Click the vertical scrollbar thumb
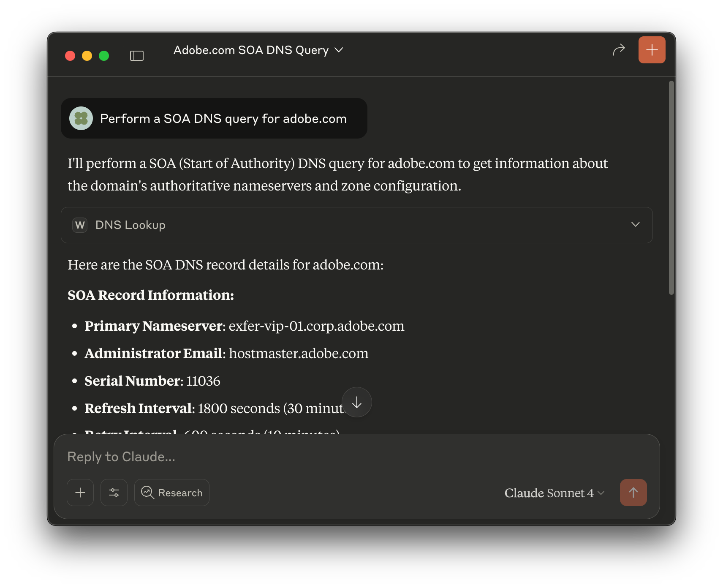723x588 pixels. [671, 188]
